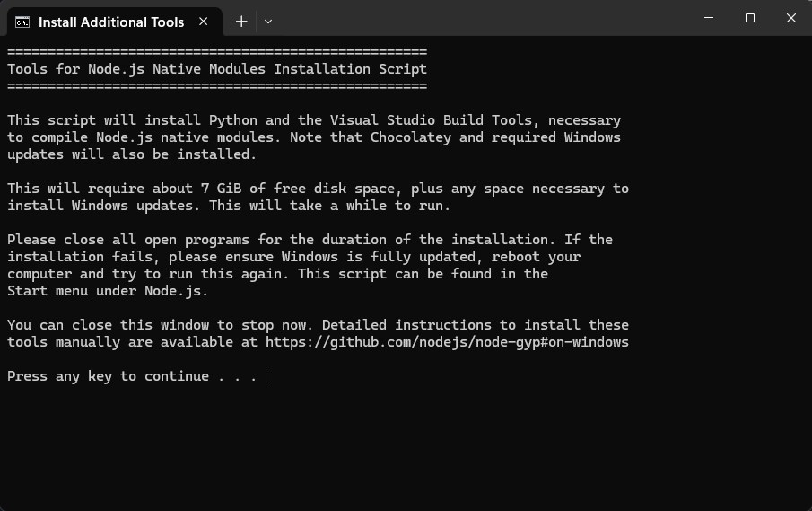
Task: Close the terminal window
Action: pos(791,18)
